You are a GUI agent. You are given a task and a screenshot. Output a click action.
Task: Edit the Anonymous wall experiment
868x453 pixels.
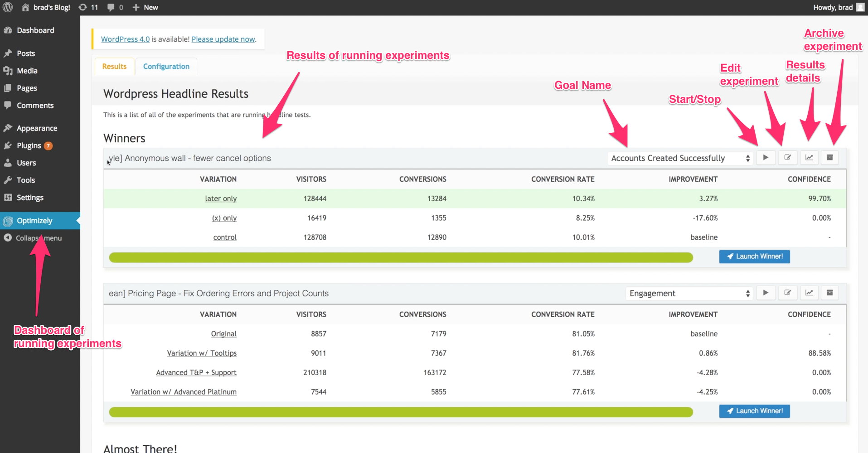(x=788, y=158)
